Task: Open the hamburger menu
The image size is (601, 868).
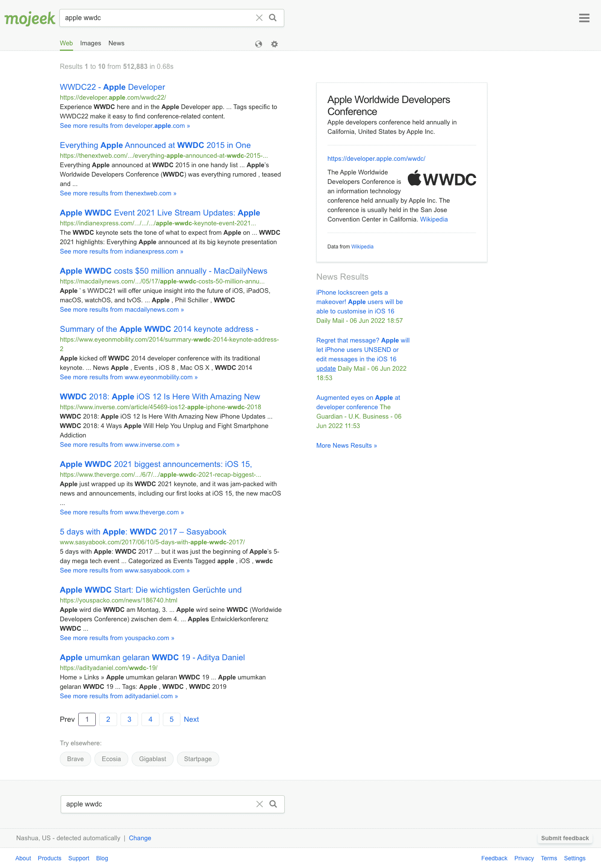Action: (x=584, y=18)
